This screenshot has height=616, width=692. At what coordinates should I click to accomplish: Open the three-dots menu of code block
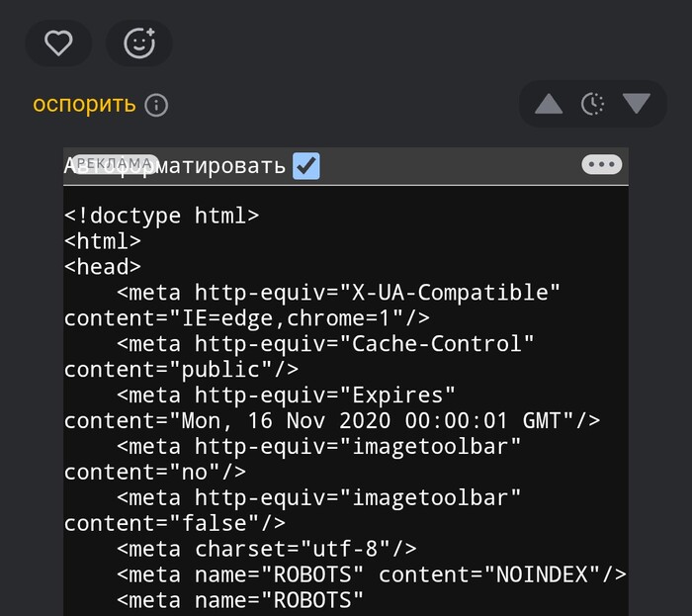[601, 164]
